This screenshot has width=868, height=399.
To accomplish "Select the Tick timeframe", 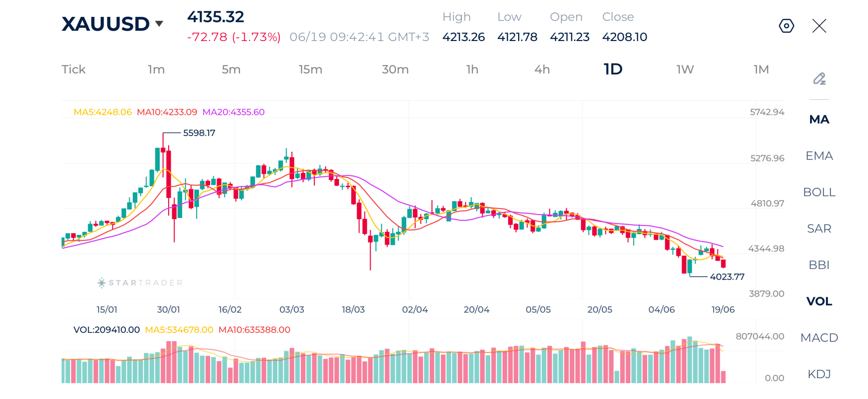I will [x=73, y=69].
